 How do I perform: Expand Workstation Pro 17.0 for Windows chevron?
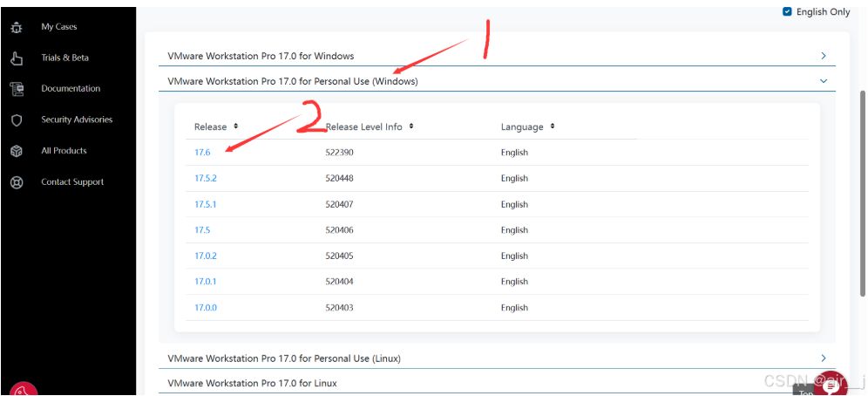(824, 55)
